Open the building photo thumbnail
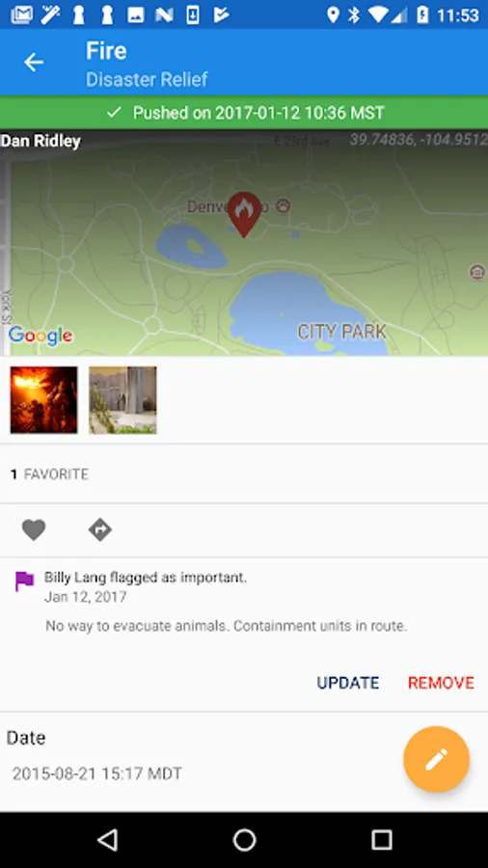The image size is (488, 868). tap(122, 399)
